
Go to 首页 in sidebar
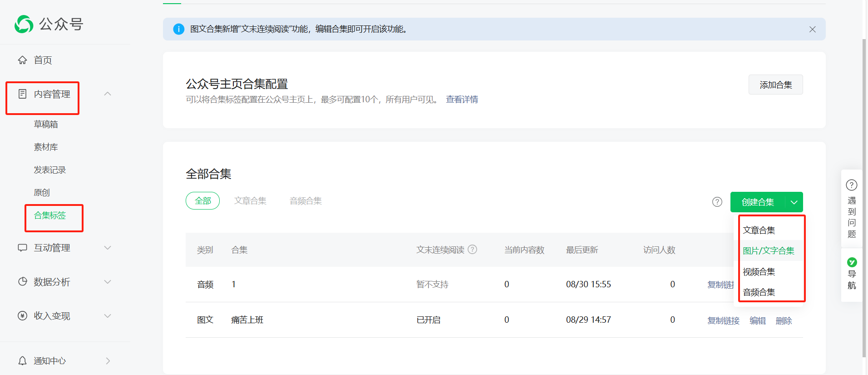(x=43, y=60)
